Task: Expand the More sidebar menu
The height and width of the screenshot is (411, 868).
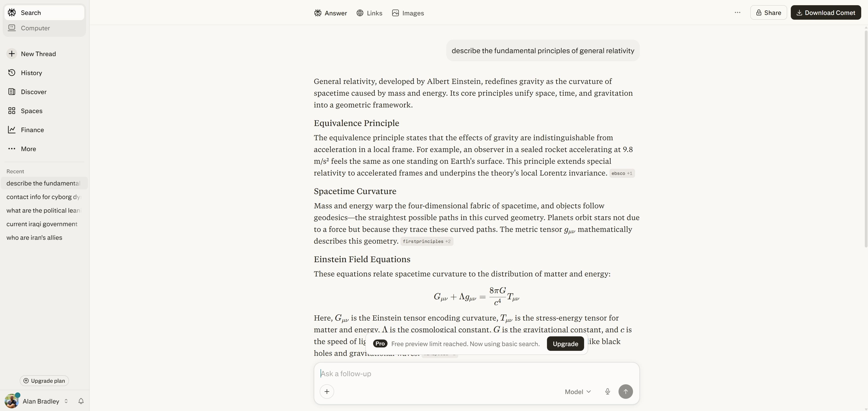Action: coord(28,149)
